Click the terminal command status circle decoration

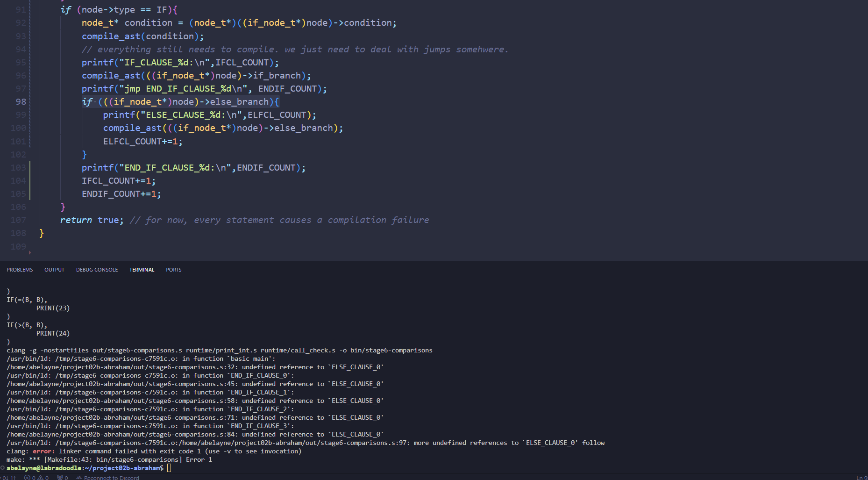pos(3,467)
